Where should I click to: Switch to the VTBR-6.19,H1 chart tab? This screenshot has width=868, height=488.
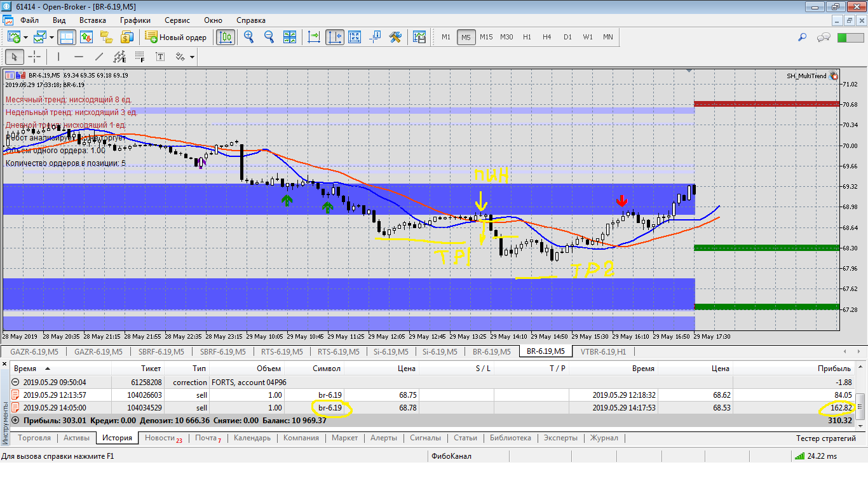[604, 351]
